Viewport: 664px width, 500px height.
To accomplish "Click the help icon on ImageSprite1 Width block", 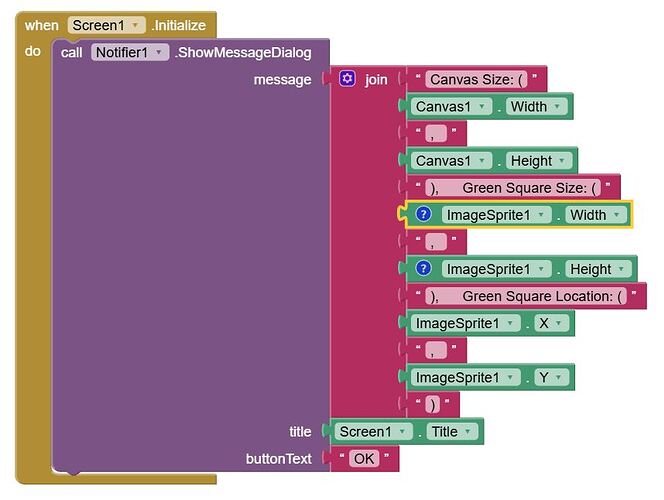I will click(x=423, y=214).
